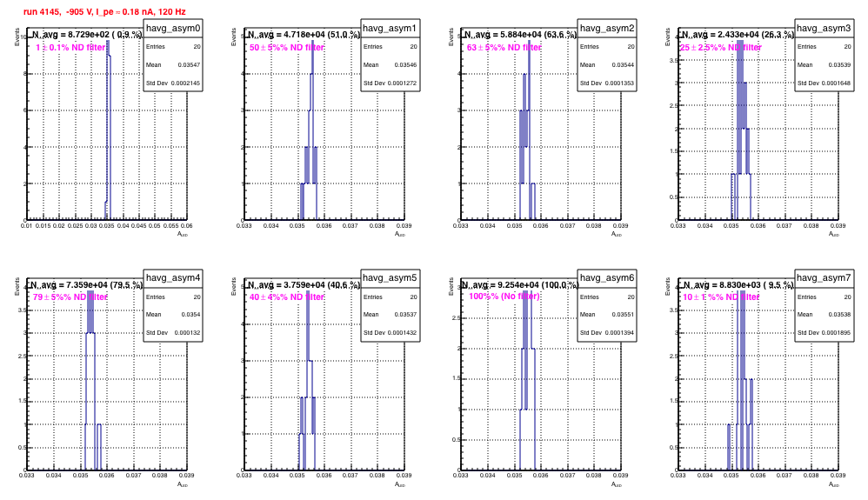
Task: Select the 63 ± 5% ND filter label
Action: [x=504, y=48]
